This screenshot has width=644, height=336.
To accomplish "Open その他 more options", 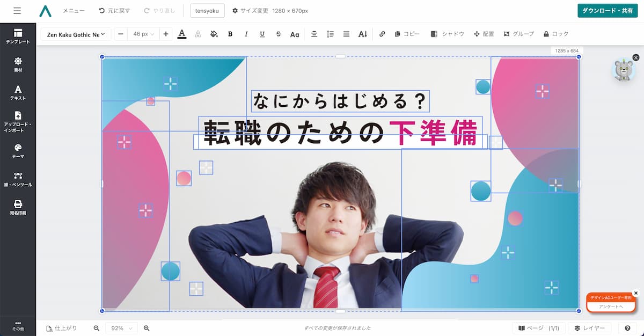I will (18, 325).
